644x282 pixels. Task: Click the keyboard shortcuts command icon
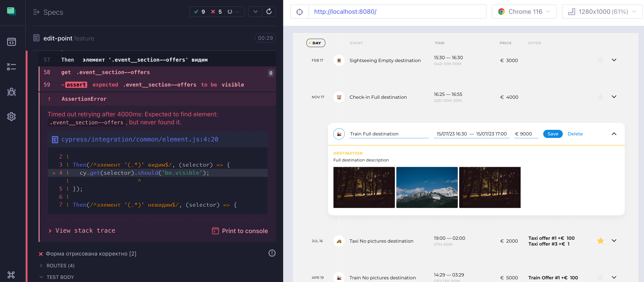pyautogui.click(x=11, y=275)
